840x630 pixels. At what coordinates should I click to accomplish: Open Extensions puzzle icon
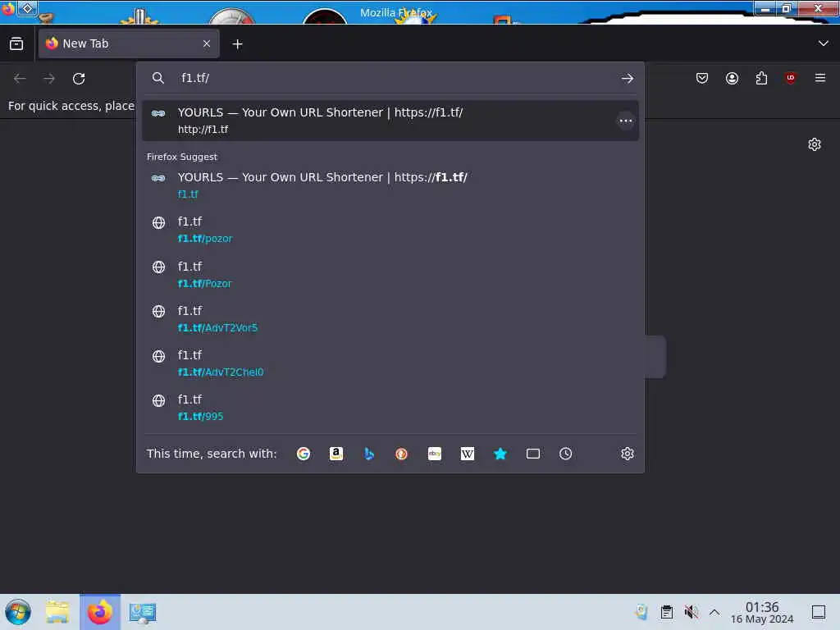[761, 78]
